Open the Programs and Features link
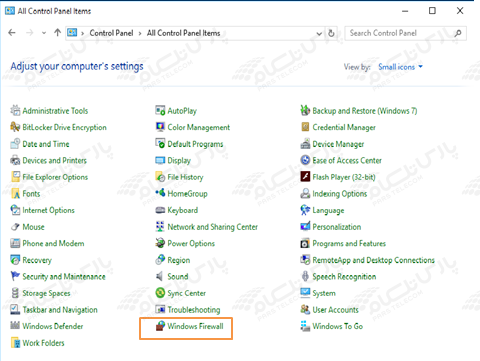Viewport: 480px width, 361px height. (x=349, y=243)
